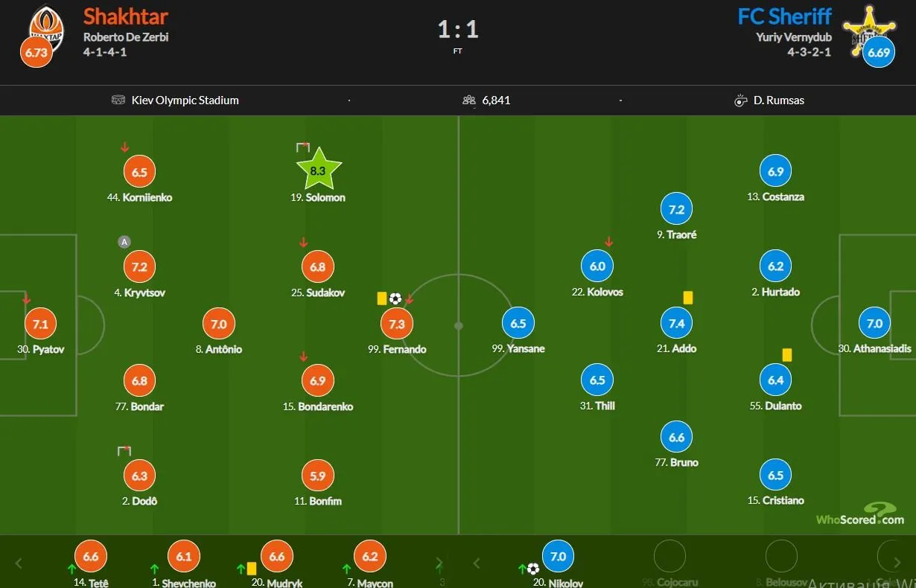Select goalkeeper Pyatov's rating circle
This screenshot has height=588, width=916.
(40, 325)
